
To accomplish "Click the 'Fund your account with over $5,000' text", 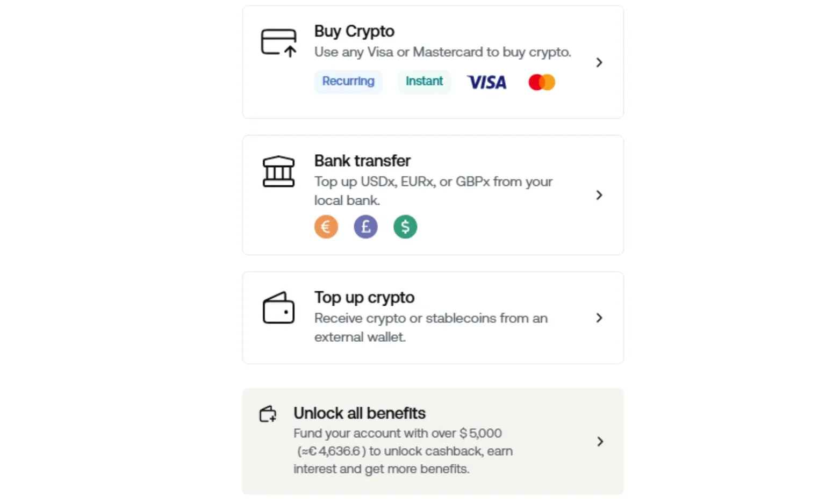I will pos(398,433).
